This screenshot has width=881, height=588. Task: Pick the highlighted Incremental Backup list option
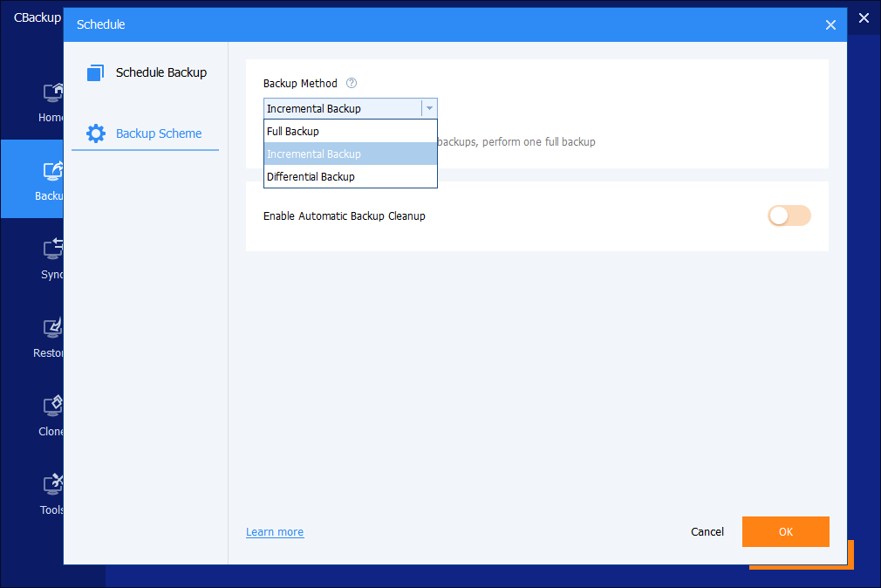coord(349,154)
